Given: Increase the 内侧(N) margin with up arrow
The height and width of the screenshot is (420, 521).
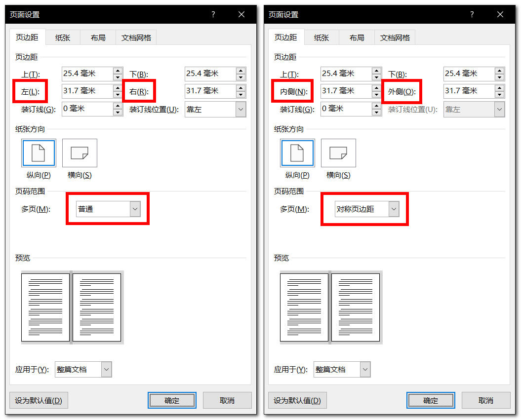Looking at the screenshot, I should (376, 88).
